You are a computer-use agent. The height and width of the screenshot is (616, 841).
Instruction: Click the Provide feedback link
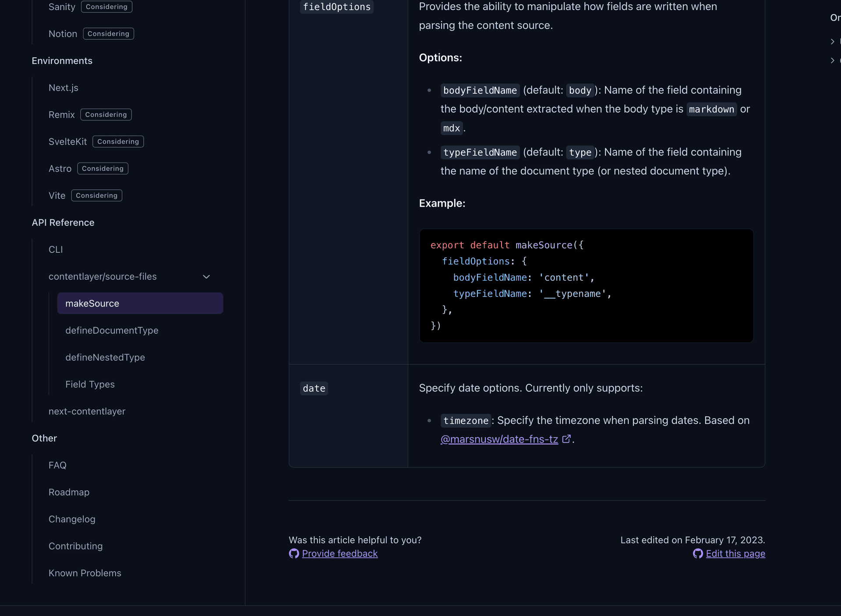(339, 553)
